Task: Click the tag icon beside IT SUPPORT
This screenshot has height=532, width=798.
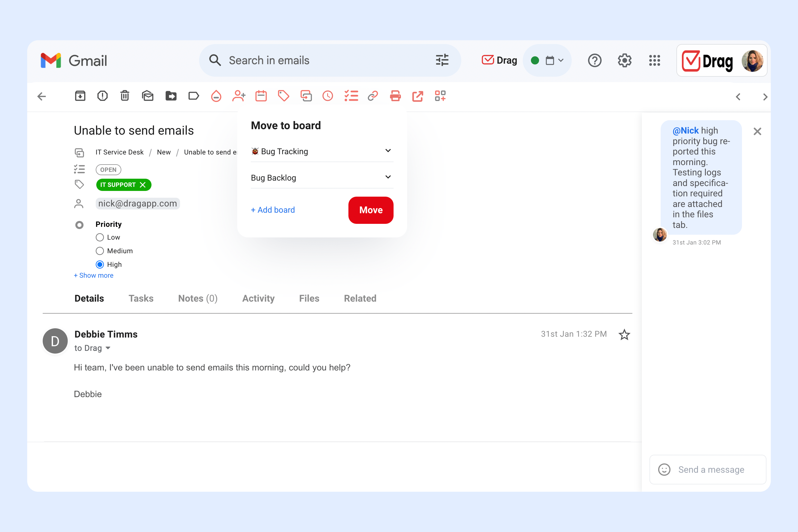Action: tap(79, 184)
